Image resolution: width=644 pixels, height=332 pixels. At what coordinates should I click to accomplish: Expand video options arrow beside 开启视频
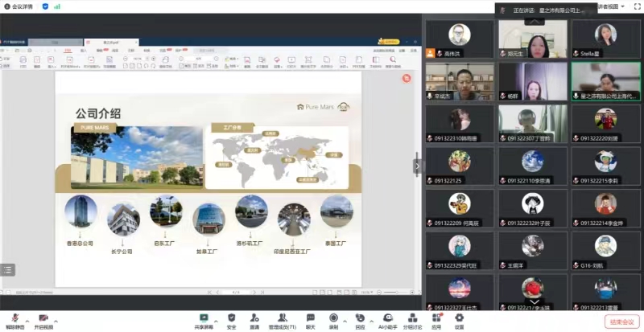(55, 317)
